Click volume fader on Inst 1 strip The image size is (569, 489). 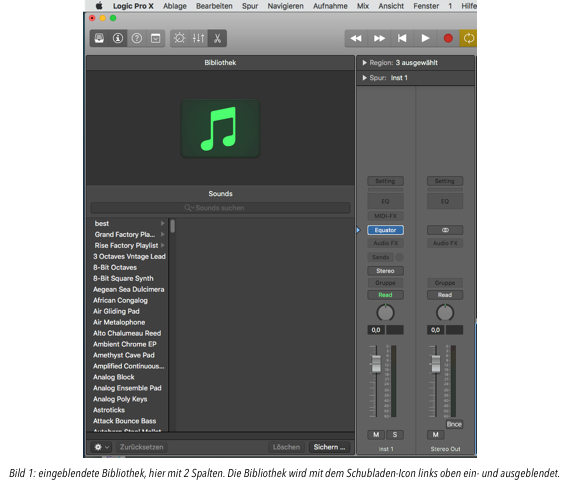point(376,363)
